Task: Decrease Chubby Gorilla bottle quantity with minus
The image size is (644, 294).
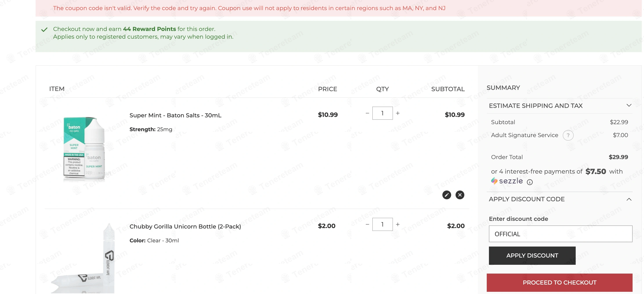Action: pyautogui.click(x=367, y=224)
